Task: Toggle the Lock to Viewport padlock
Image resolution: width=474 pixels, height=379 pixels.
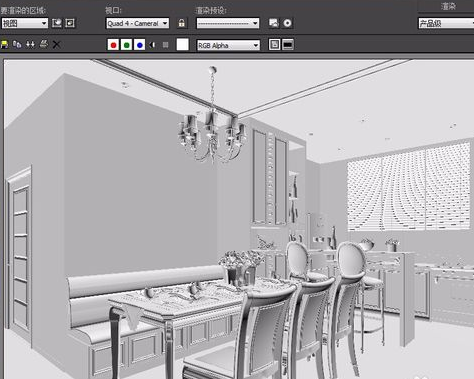Action: (x=181, y=23)
